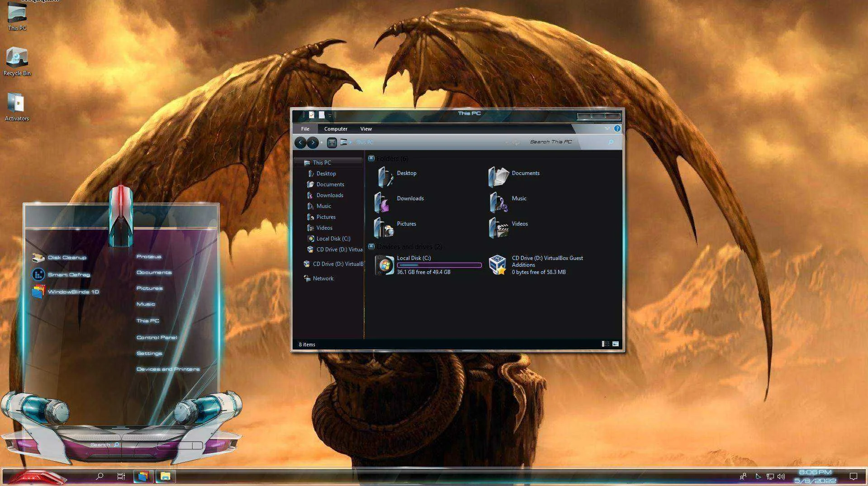Open the Documents folder icon in Explorer
The height and width of the screenshot is (486, 868).
tap(498, 177)
